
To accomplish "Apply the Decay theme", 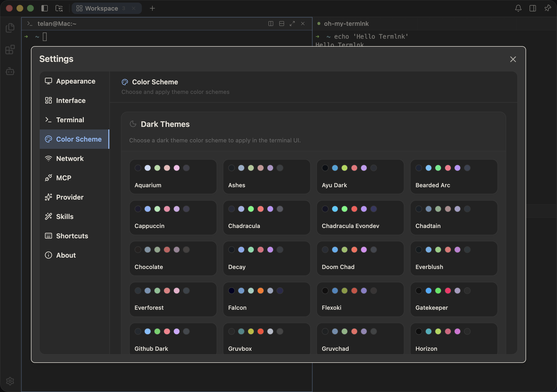I will [267, 258].
